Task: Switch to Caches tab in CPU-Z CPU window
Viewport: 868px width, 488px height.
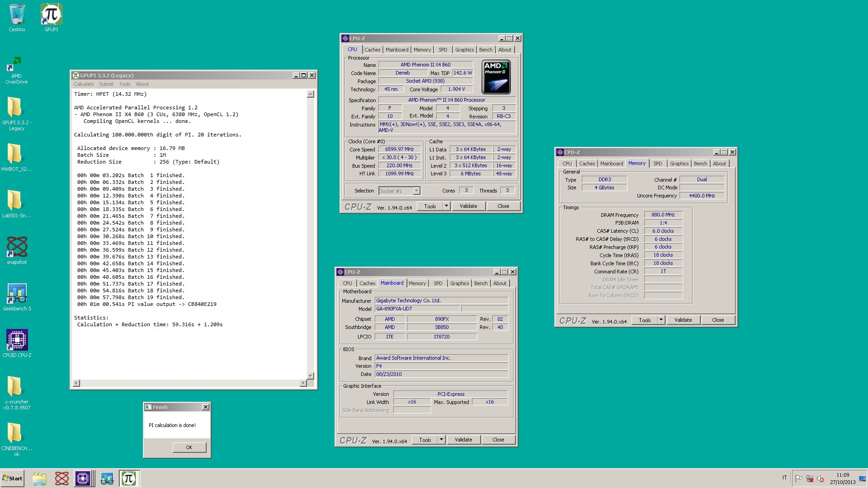Action: coord(373,50)
